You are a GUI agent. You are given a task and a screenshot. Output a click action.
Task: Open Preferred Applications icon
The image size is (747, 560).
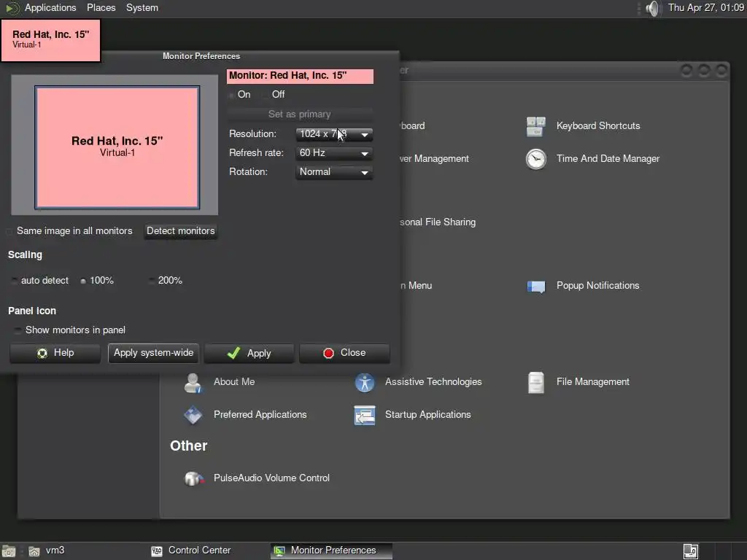[x=193, y=415]
